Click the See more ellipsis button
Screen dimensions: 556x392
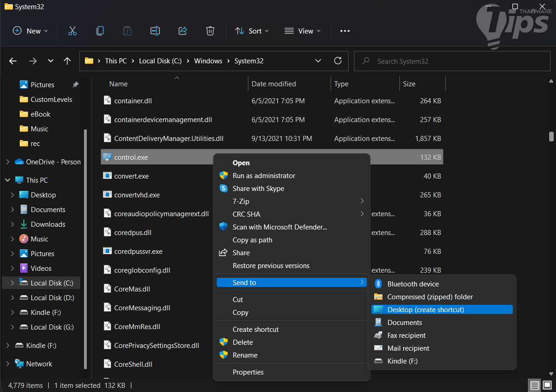tap(345, 31)
